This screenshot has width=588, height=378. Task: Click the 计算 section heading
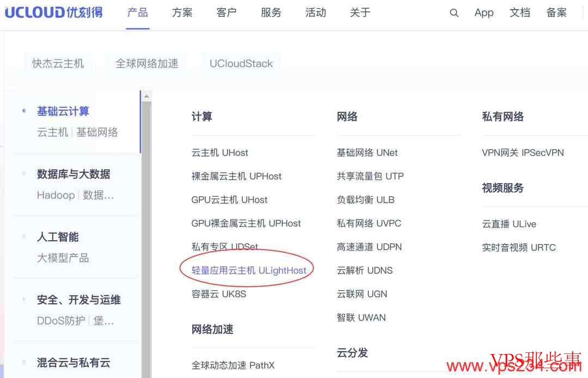coord(202,117)
